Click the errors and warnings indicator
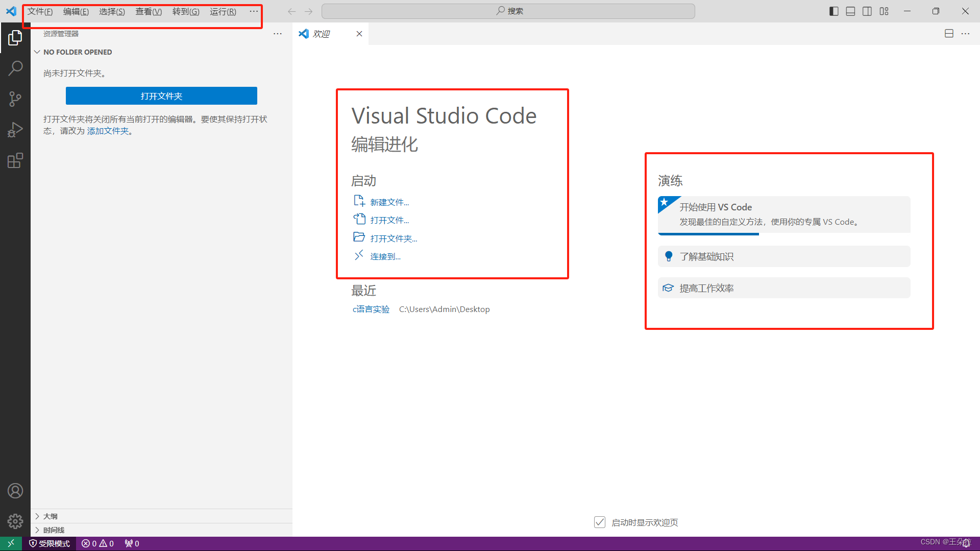The image size is (980, 551). click(x=98, y=543)
